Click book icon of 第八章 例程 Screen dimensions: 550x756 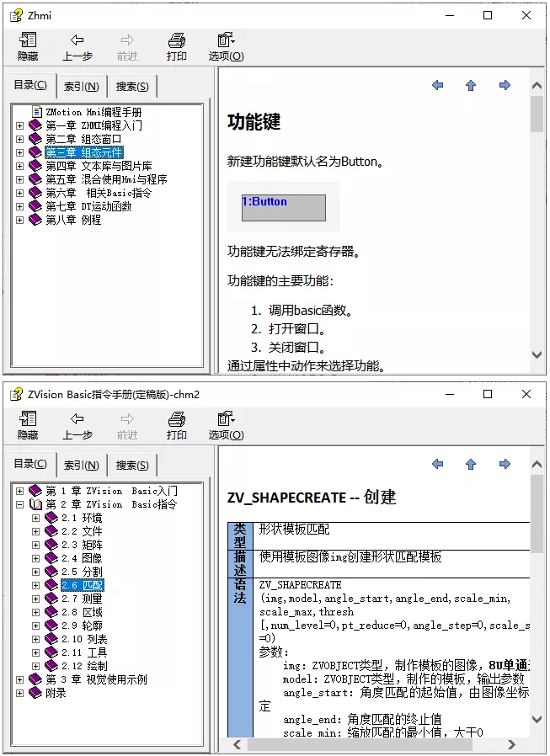tap(35, 220)
